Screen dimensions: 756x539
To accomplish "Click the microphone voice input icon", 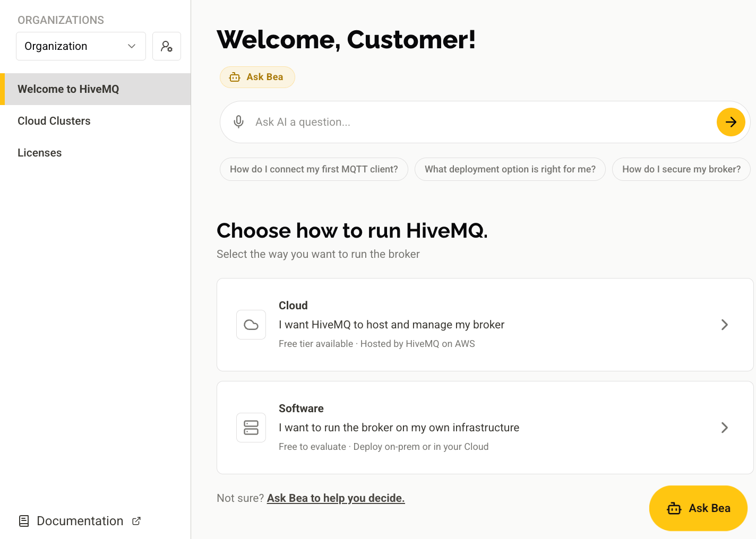I will [x=239, y=122].
